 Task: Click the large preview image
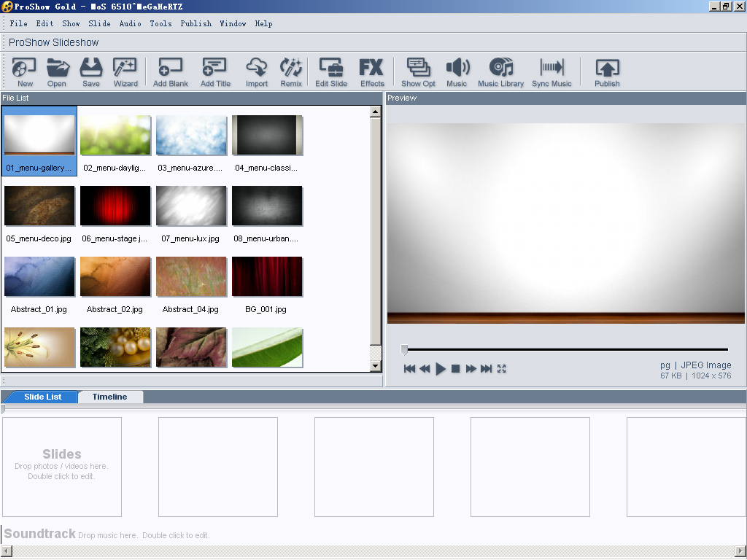tap(566, 223)
